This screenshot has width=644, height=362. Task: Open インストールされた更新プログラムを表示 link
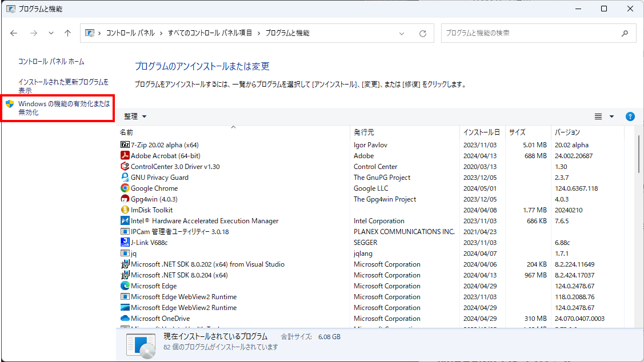tap(63, 86)
